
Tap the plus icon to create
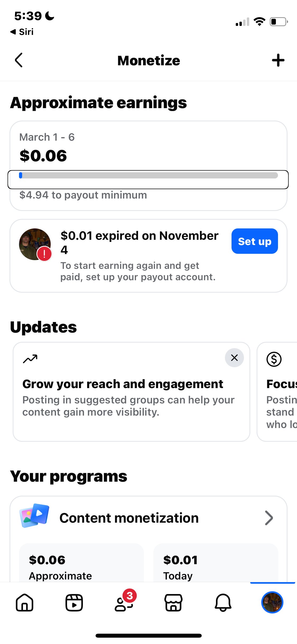(x=278, y=60)
